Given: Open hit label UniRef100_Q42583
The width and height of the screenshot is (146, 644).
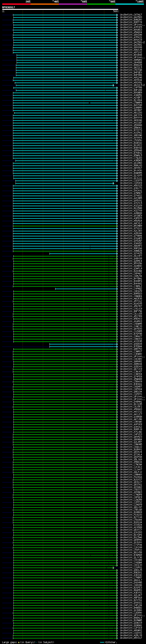Looking at the screenshot, I should (x=131, y=17).
